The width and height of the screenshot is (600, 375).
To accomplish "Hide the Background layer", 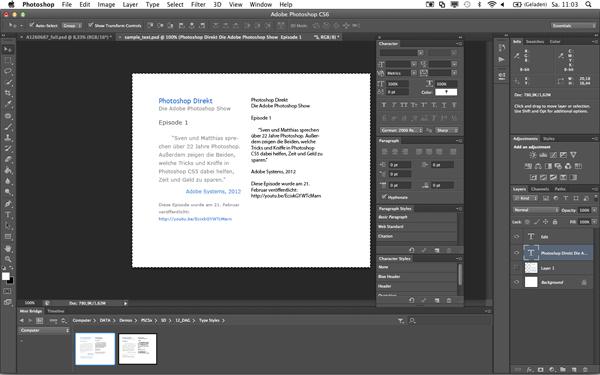I will pos(517,282).
